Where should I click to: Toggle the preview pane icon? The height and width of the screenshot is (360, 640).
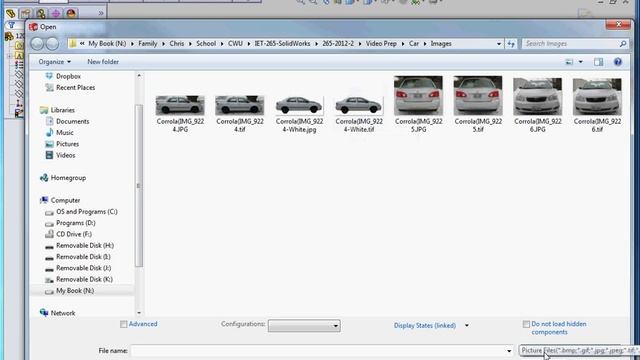pyautogui.click(x=598, y=62)
